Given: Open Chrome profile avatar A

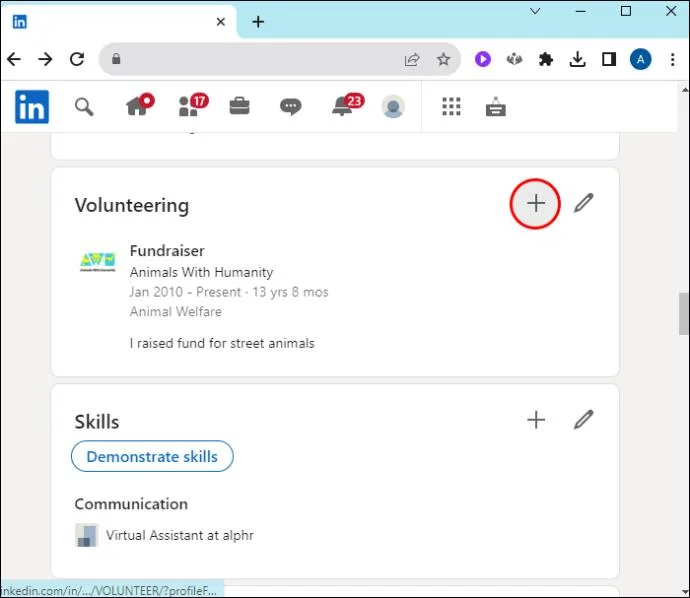Looking at the screenshot, I should tap(641, 59).
